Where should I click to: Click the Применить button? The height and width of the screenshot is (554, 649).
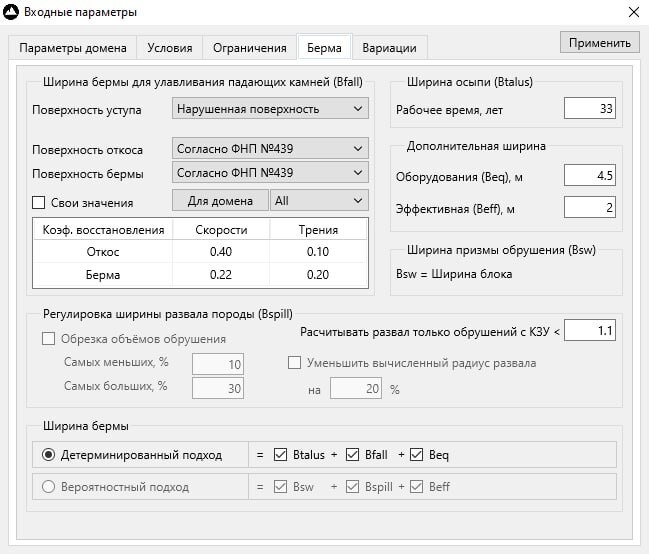(x=600, y=42)
